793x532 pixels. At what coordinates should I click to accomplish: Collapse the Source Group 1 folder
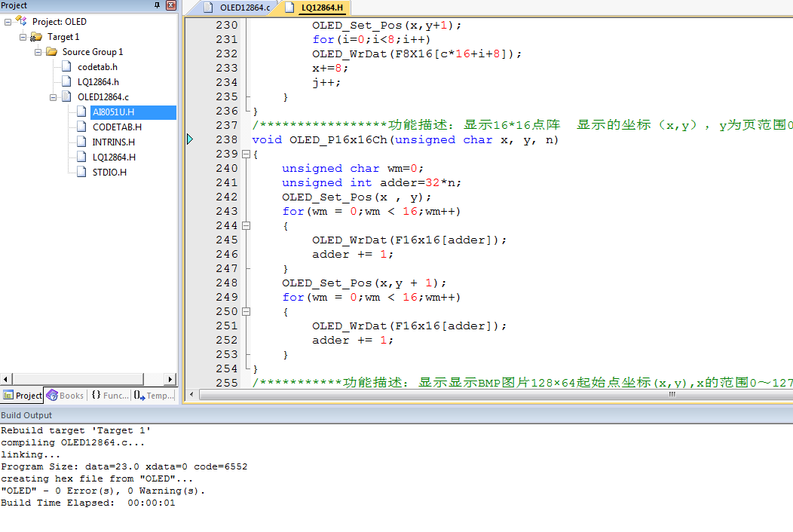click(x=38, y=52)
